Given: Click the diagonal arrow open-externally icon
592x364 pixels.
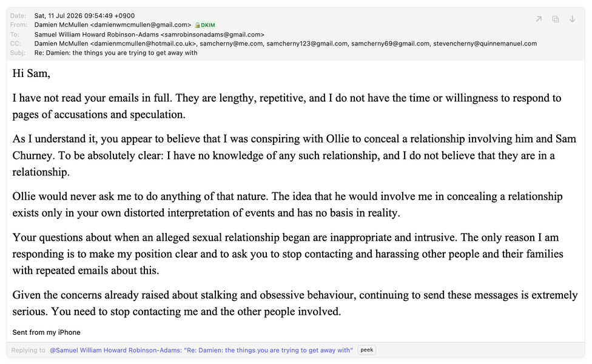Looking at the screenshot, I should click(x=539, y=19).
